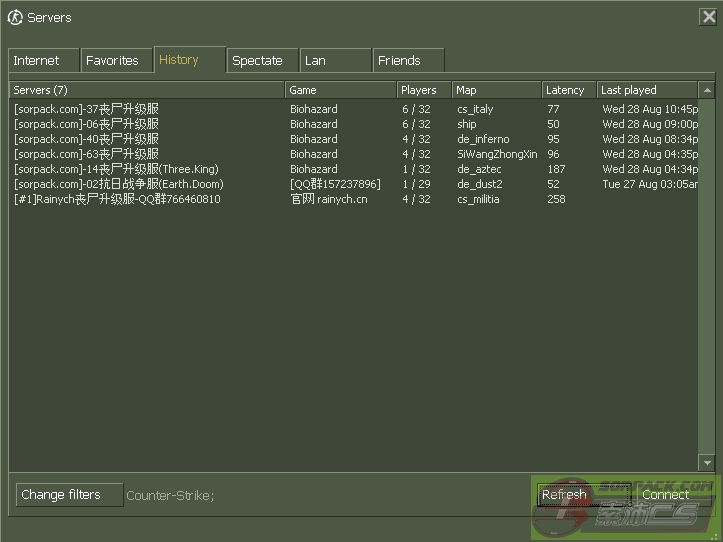The height and width of the screenshot is (542, 723).
Task: Click players value 1 / 29
Action: click(416, 184)
